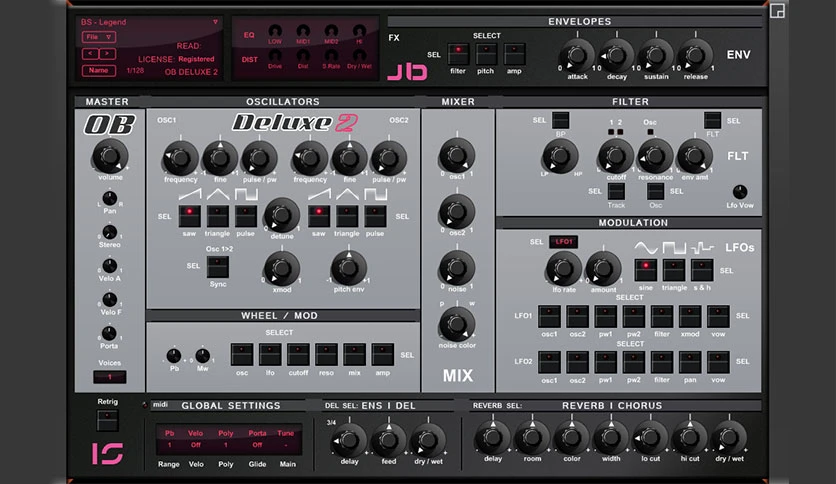836x484 pixels.
Task: Click the master volume knob
Action: coord(110,156)
